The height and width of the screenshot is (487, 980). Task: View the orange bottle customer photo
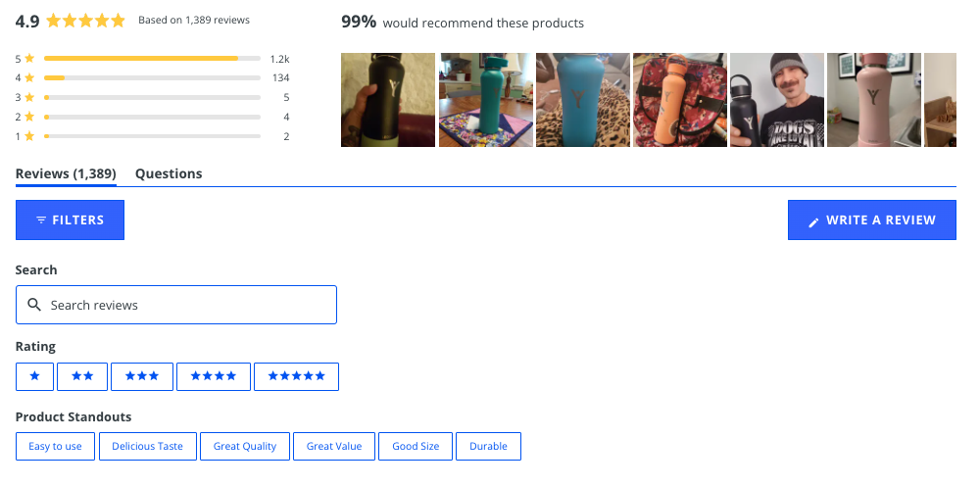pyautogui.click(x=680, y=100)
